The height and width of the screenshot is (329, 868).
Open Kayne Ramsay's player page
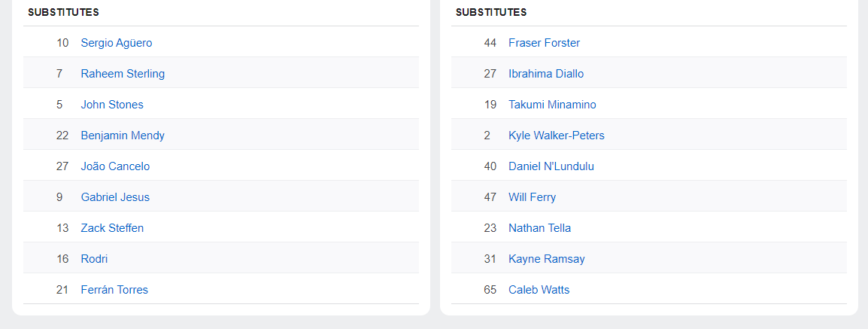point(546,259)
